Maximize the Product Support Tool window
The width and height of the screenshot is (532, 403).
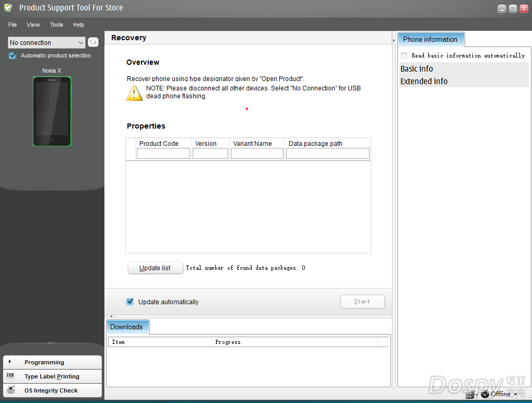513,8
